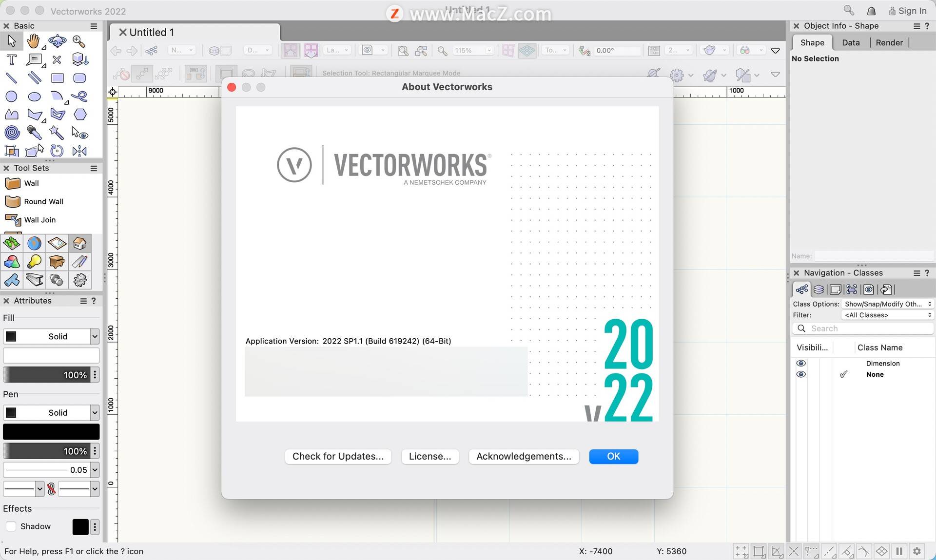The width and height of the screenshot is (936, 560).
Task: Click Check for Updates button
Action: pos(338,455)
